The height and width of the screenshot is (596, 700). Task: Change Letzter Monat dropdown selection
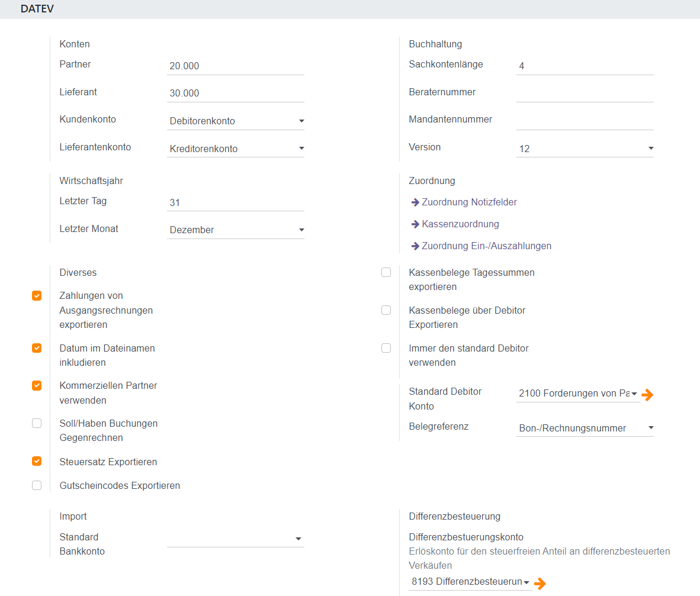pyautogui.click(x=235, y=230)
